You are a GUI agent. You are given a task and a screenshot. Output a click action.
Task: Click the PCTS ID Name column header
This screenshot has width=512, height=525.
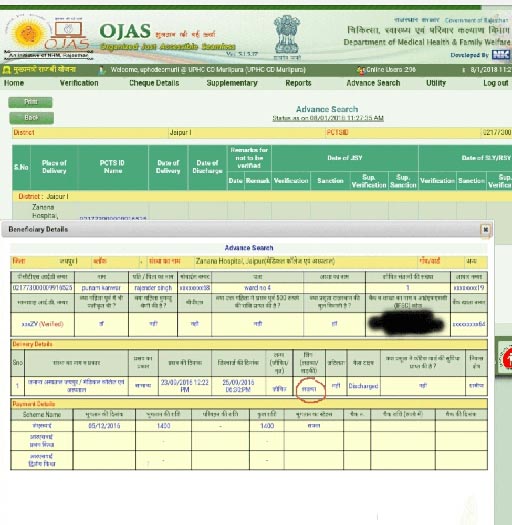(112, 167)
